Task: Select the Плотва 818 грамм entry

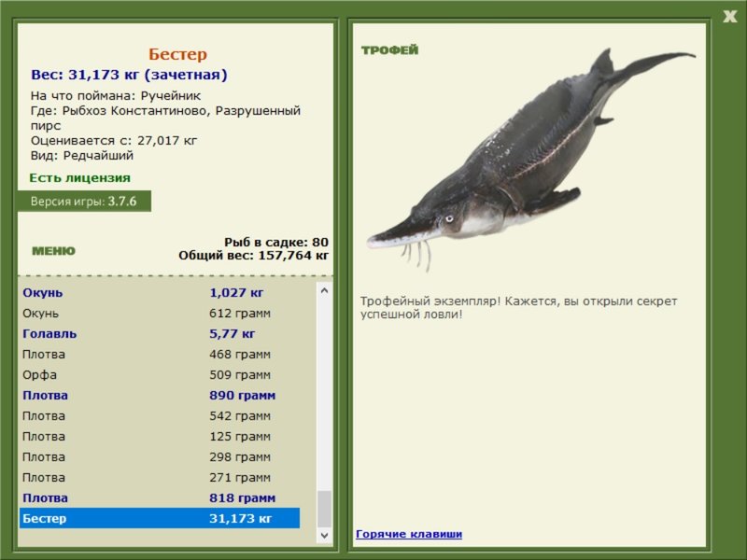Action: pos(160,497)
